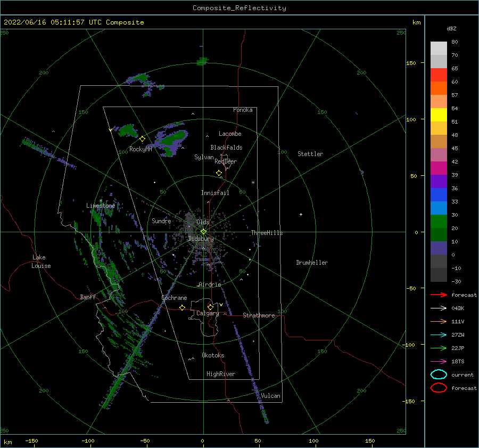Click the HighRiver city label
The height and width of the screenshot is (448, 479).
tap(221, 374)
